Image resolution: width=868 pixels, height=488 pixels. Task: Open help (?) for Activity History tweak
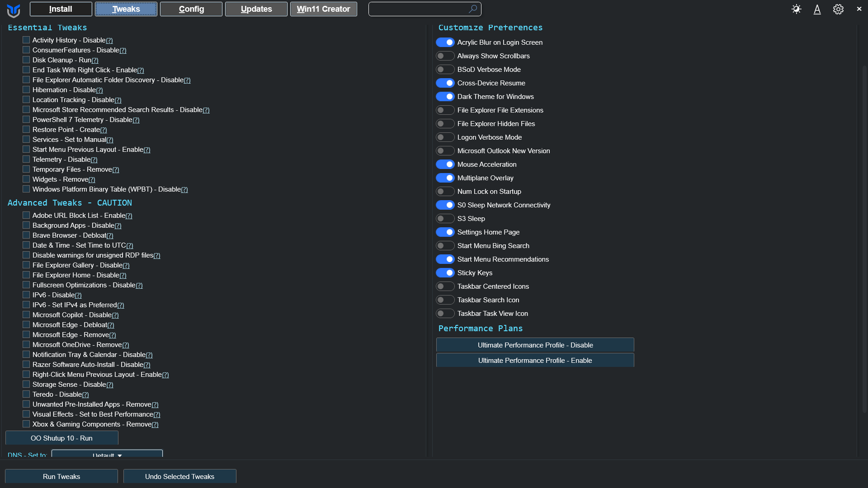[x=109, y=41]
